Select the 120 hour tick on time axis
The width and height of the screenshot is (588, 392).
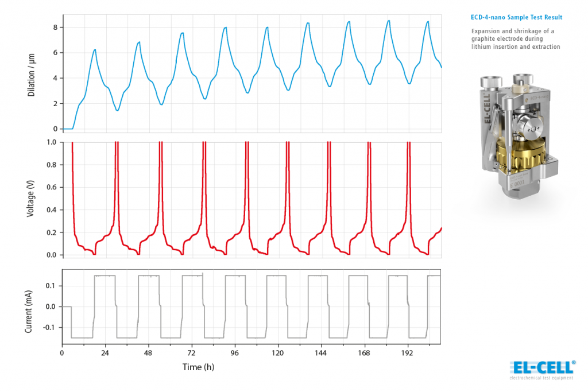[277, 353]
